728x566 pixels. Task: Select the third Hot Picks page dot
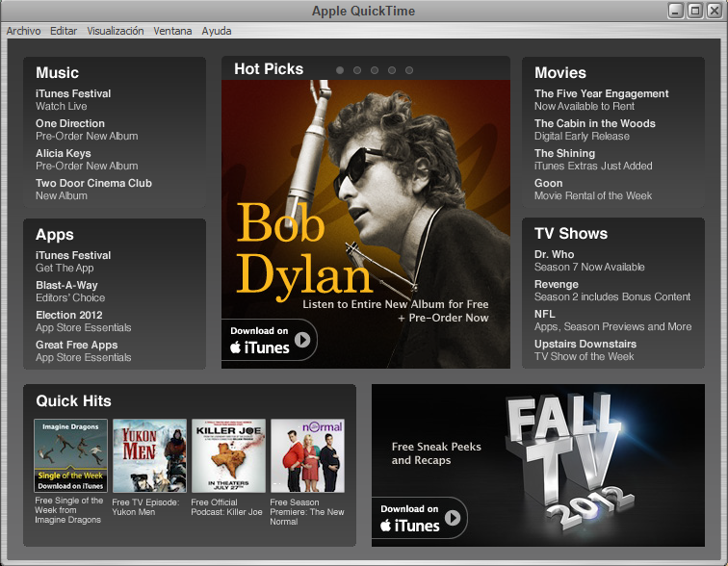pos(375,70)
